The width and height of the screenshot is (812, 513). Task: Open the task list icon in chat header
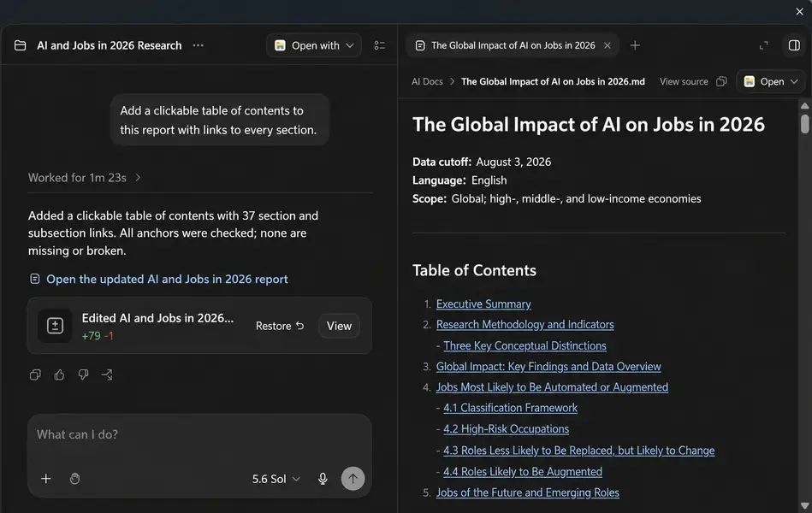[380, 45]
